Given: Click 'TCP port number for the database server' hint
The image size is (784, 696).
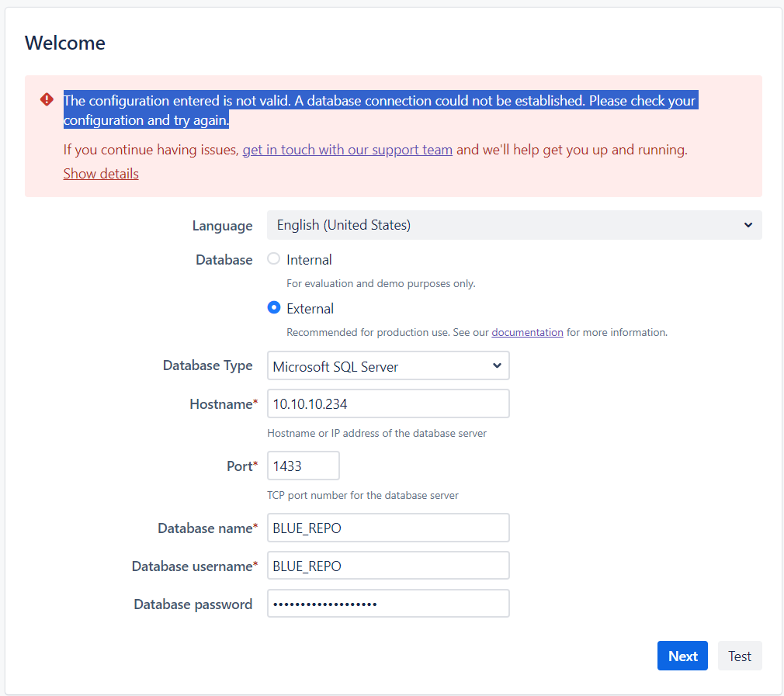Looking at the screenshot, I should [363, 495].
